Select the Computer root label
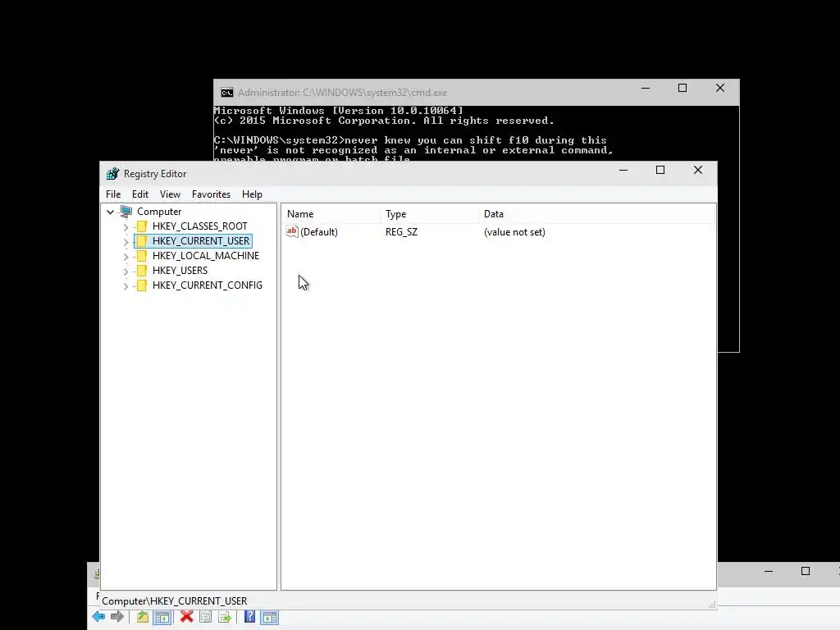Image resolution: width=840 pixels, height=630 pixels. point(159,212)
